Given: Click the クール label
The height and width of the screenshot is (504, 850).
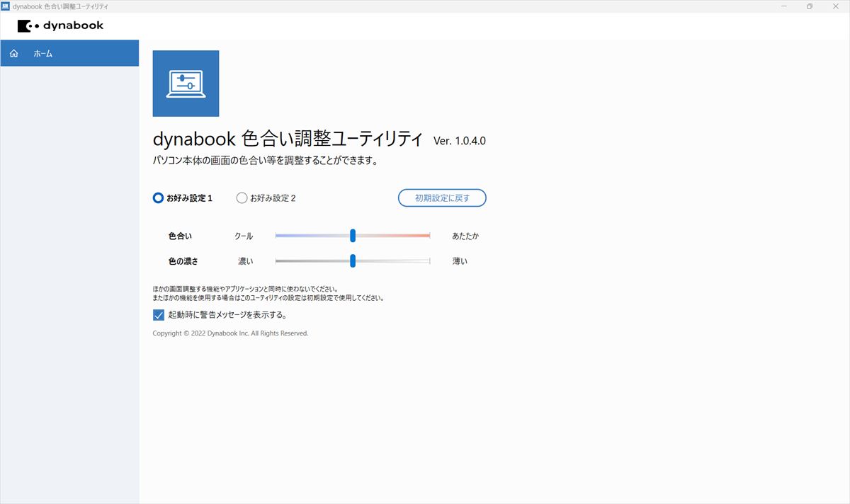Looking at the screenshot, I should (244, 236).
